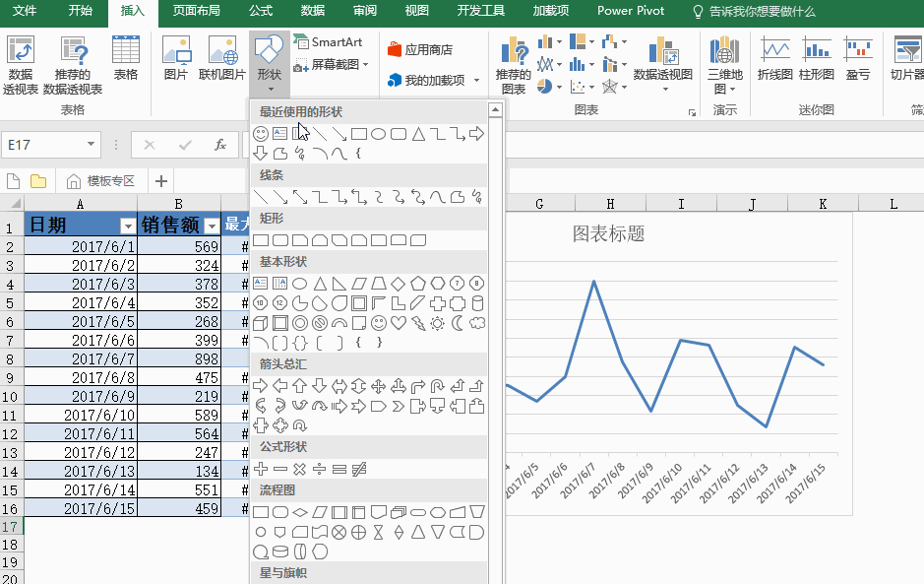The image size is (924, 584).
Task: Choose the cube shape in basic shapes
Action: tap(261, 323)
